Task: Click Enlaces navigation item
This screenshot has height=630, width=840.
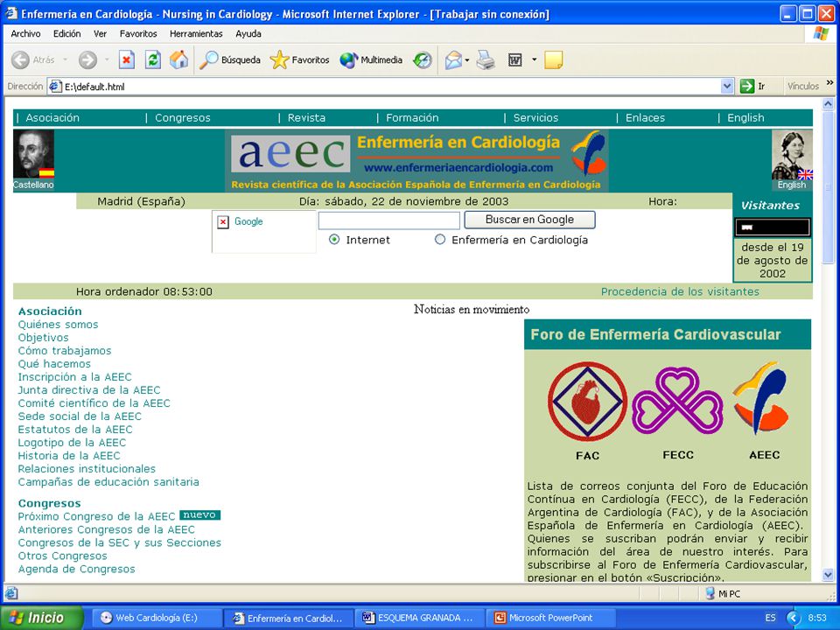Action: tap(645, 118)
